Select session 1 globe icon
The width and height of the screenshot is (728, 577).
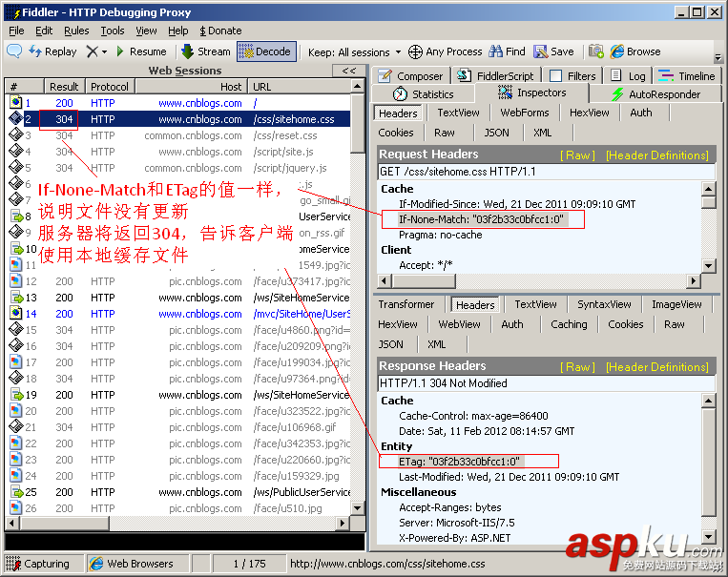(16, 102)
